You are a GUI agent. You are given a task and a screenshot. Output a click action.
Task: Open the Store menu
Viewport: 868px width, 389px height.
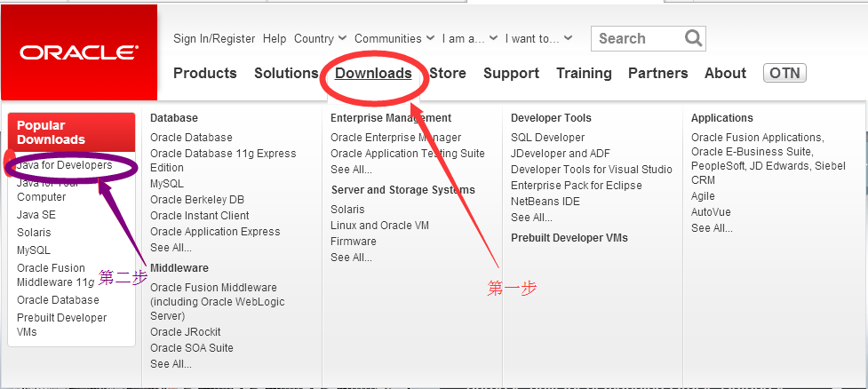point(448,73)
